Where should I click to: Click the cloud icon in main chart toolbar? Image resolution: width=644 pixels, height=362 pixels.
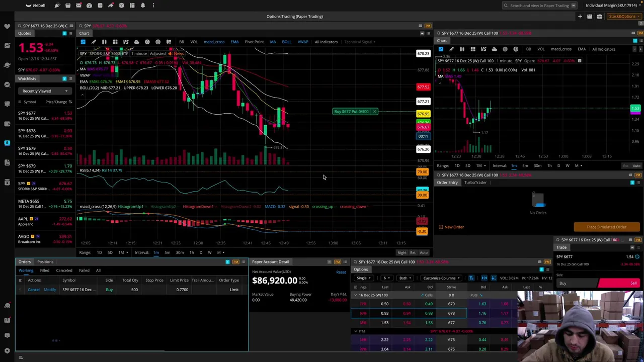(136, 42)
